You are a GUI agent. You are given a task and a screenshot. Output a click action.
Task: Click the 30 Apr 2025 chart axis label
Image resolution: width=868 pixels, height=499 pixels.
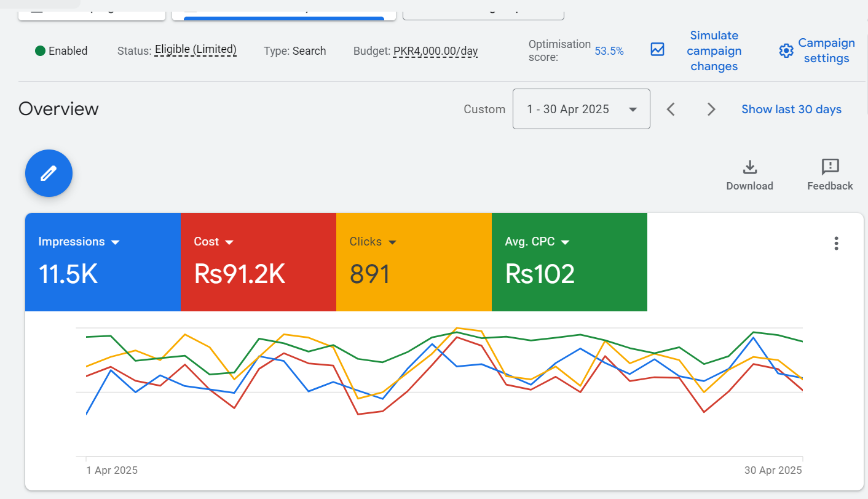773,470
